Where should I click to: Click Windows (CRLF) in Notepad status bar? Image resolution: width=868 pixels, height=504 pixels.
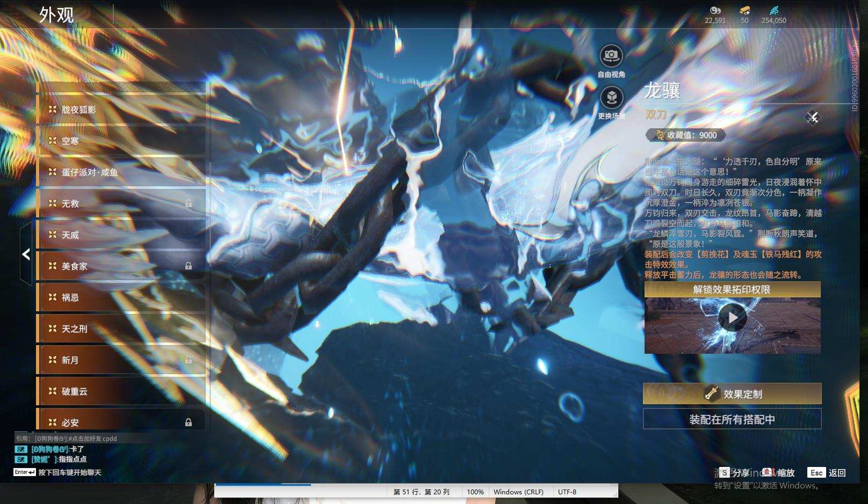518,492
